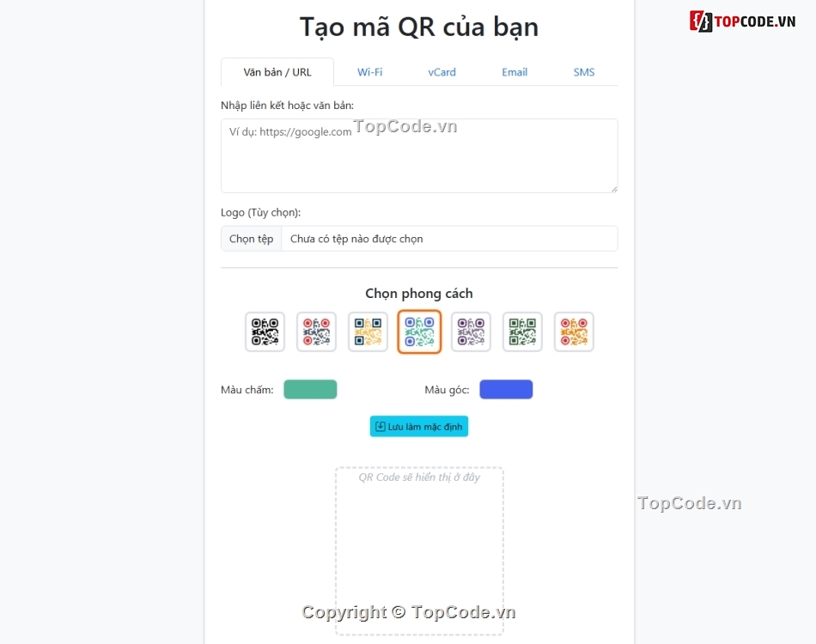
Task: Open the Màu chấm green color picker
Action: [310, 390]
